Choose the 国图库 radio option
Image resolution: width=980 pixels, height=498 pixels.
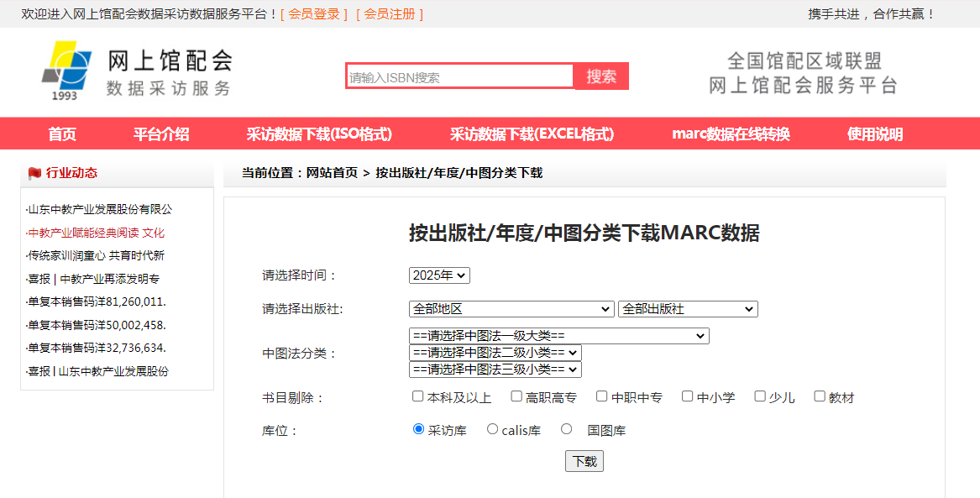coord(566,429)
